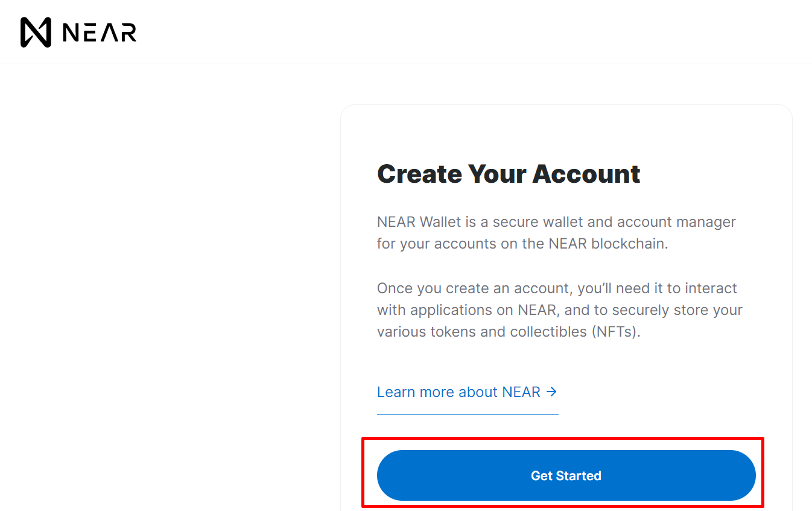Click the word collectibles in the description
The height and width of the screenshot is (511, 812).
coord(548,332)
